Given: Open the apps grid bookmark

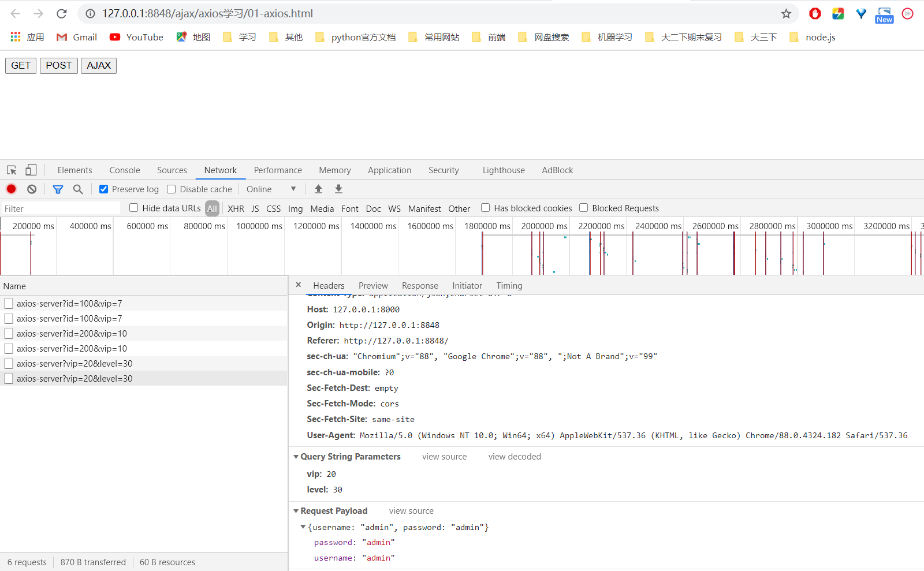Looking at the screenshot, I should 27,37.
